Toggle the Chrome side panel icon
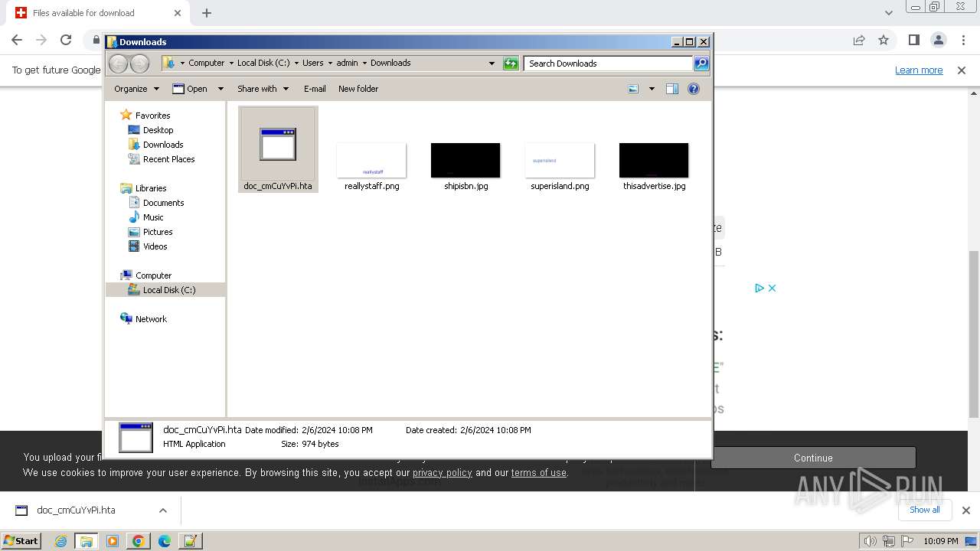The width and height of the screenshot is (980, 551). pos(913,41)
